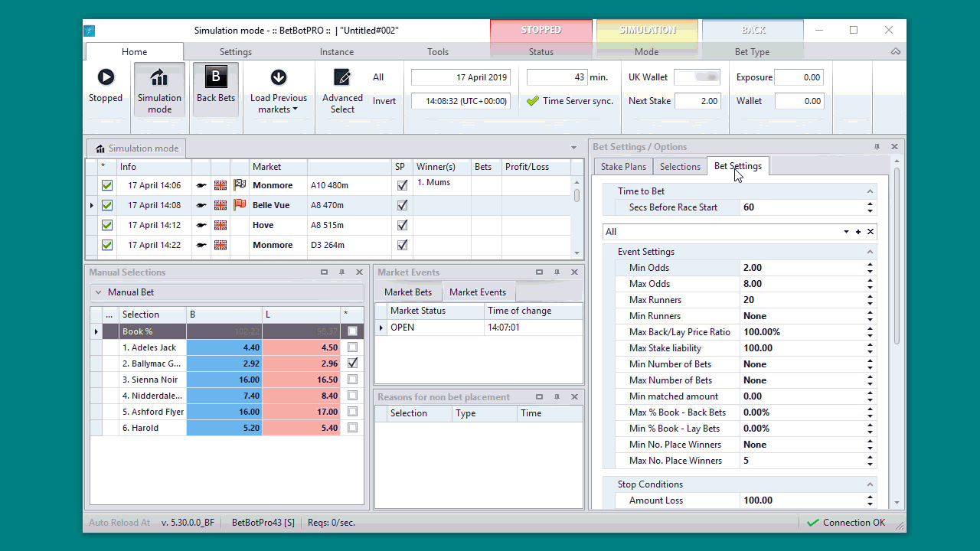Viewport: 980px width, 551px height.
Task: Switch to the Market Bets tab
Action: tap(408, 292)
